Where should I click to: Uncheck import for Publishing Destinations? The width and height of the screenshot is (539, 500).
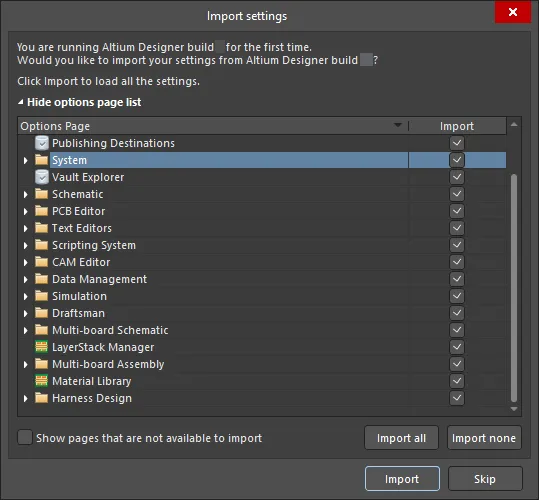pos(457,143)
